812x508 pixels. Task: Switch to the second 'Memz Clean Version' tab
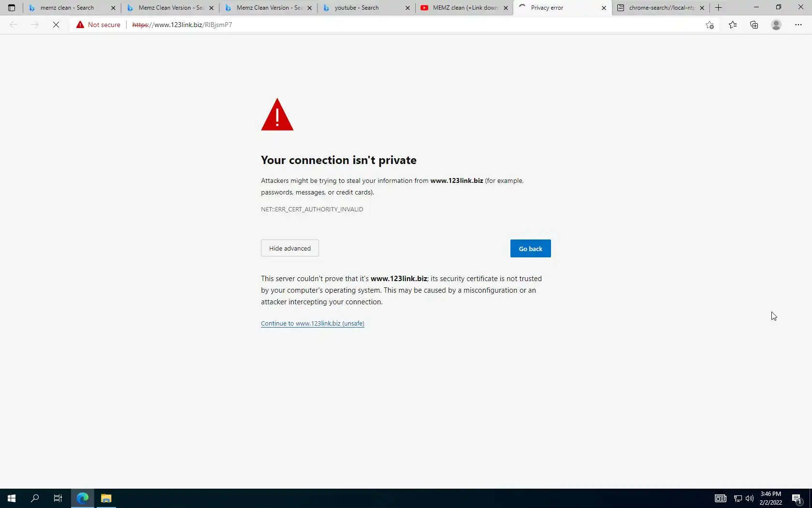point(268,8)
